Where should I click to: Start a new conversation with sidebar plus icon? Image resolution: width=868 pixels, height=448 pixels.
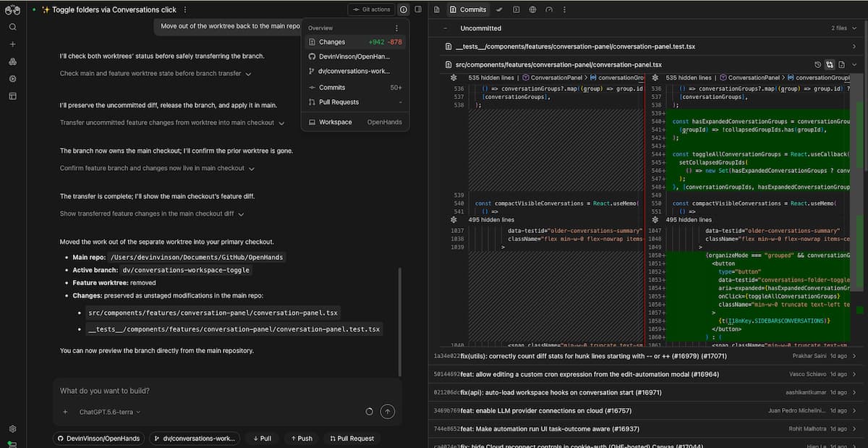(x=12, y=44)
